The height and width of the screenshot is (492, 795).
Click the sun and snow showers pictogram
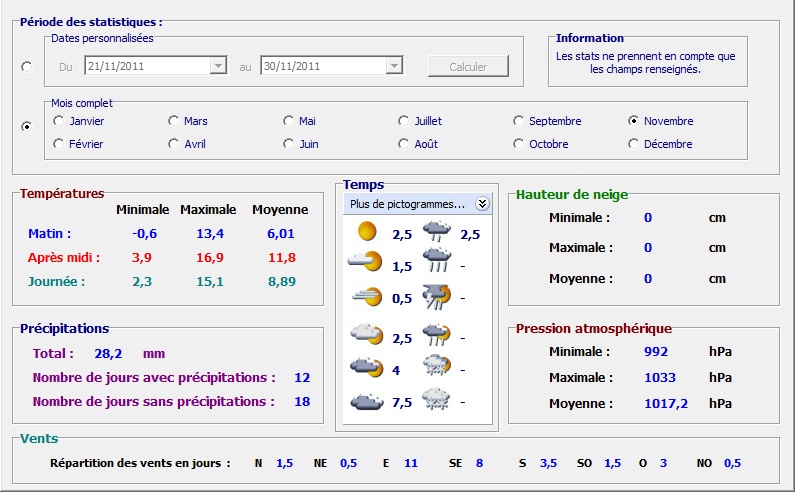[437, 365]
